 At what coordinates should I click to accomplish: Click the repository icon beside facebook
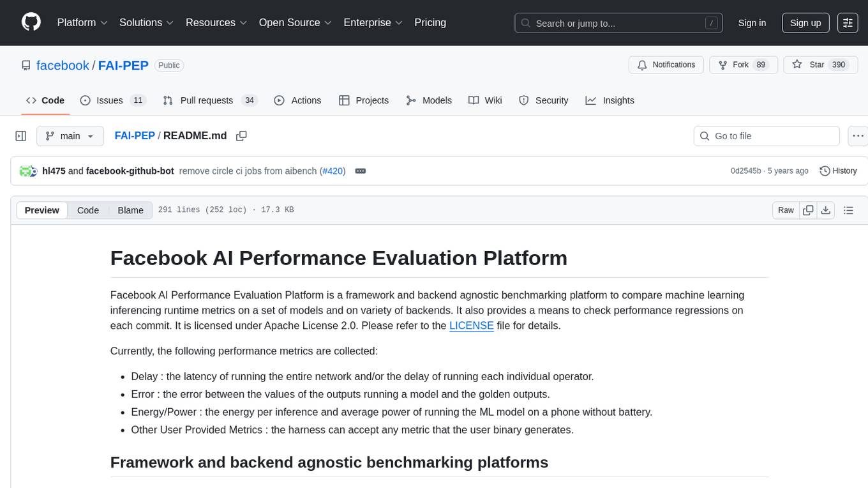tap(26, 66)
